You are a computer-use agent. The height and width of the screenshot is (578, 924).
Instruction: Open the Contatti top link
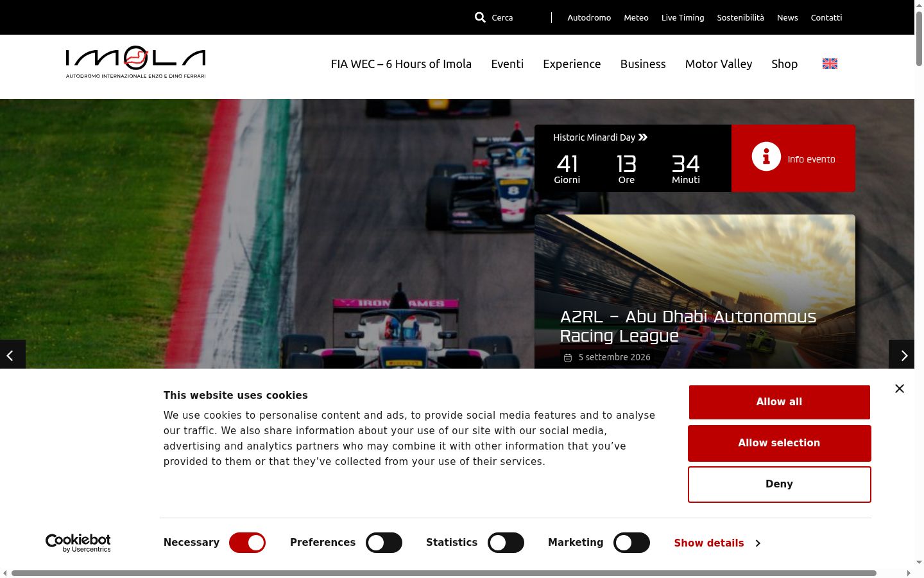(826, 17)
